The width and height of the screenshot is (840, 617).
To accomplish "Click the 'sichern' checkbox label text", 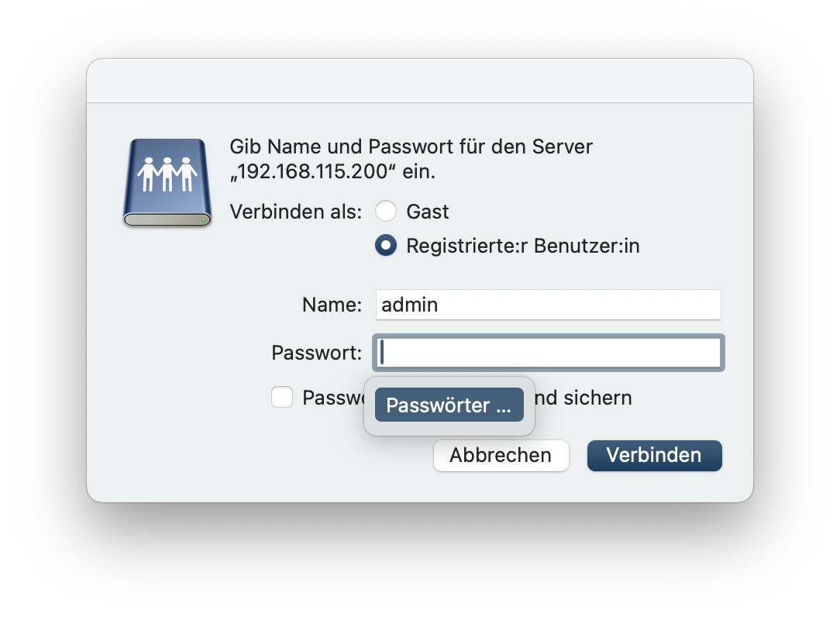I will [x=597, y=398].
